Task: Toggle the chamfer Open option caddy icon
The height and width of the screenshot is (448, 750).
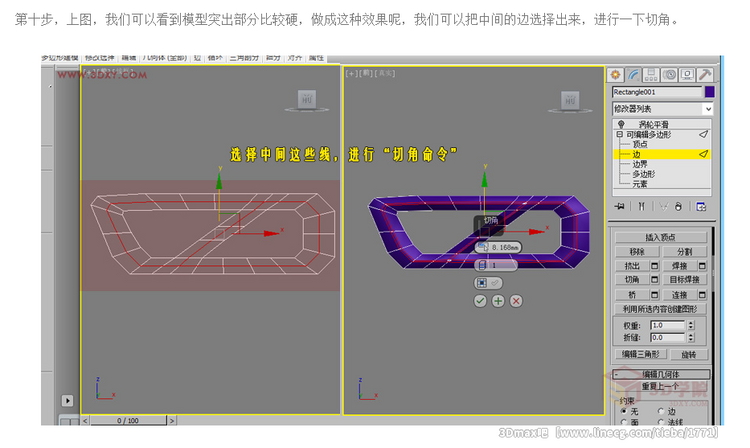Action: [488, 283]
